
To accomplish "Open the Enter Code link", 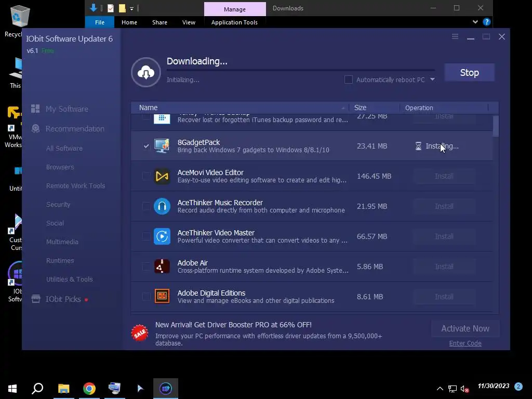I will tap(465, 343).
